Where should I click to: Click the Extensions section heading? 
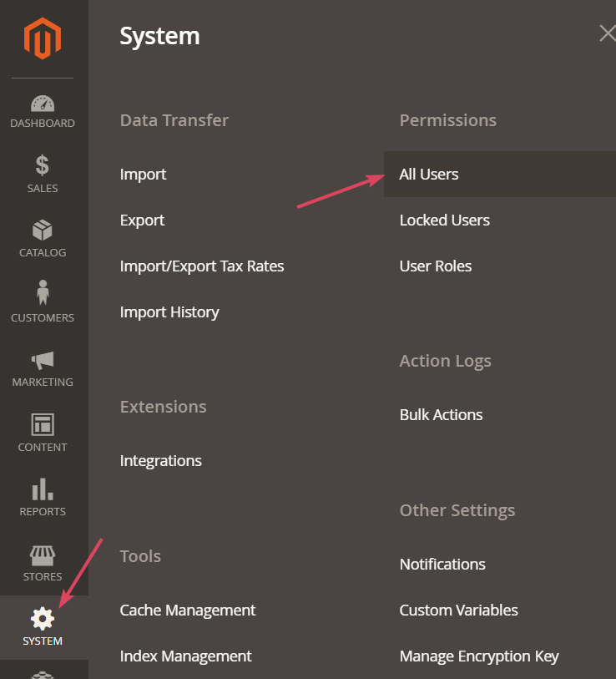(x=164, y=407)
